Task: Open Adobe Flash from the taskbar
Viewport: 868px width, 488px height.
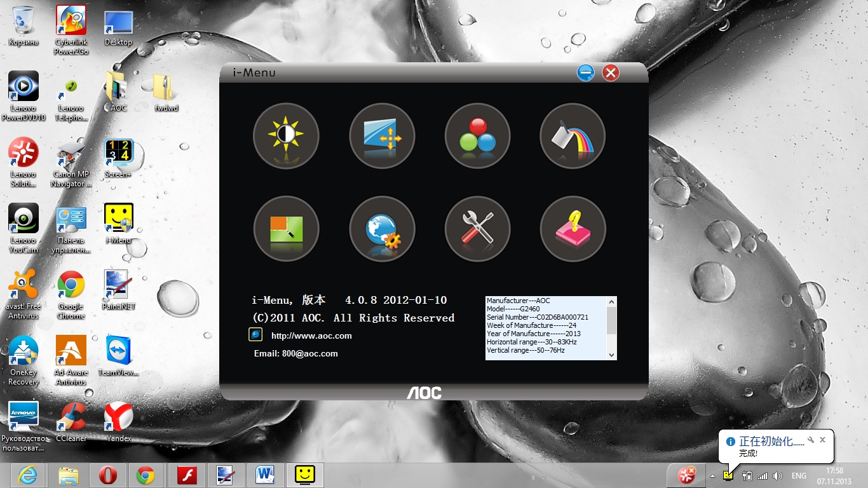Action: pyautogui.click(x=187, y=475)
